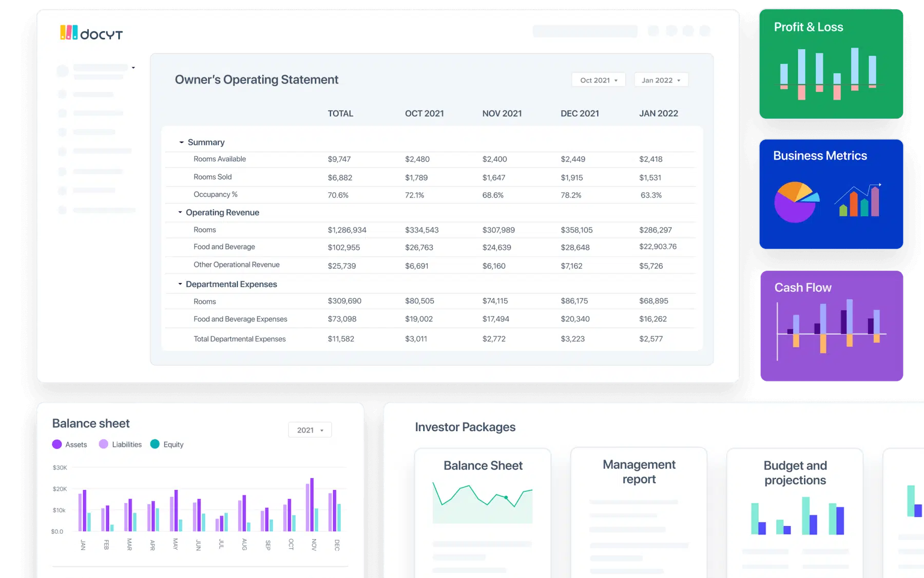Click the $2,400 November Rooms Available value

click(495, 159)
